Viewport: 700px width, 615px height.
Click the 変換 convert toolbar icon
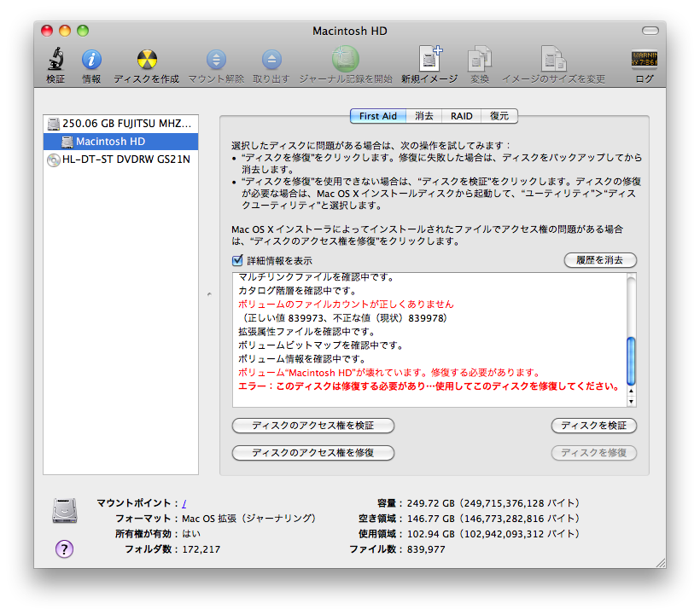click(479, 60)
